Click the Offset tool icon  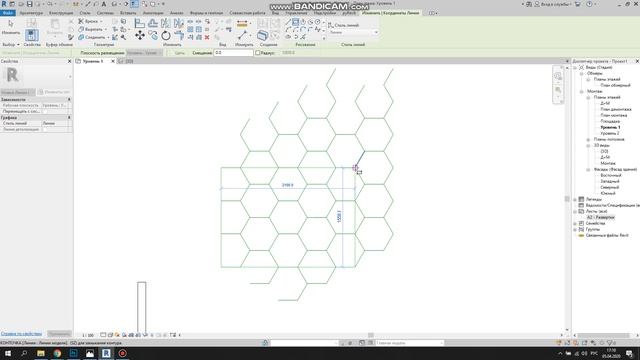coord(153,23)
